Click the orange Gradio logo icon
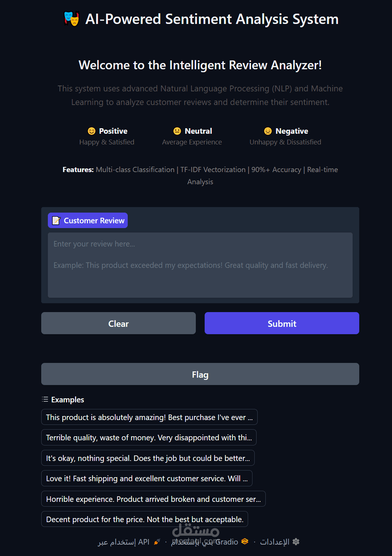 coord(245,542)
